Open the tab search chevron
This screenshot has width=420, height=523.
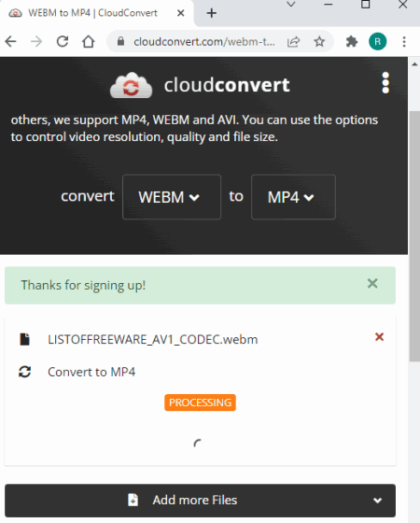click(291, 5)
